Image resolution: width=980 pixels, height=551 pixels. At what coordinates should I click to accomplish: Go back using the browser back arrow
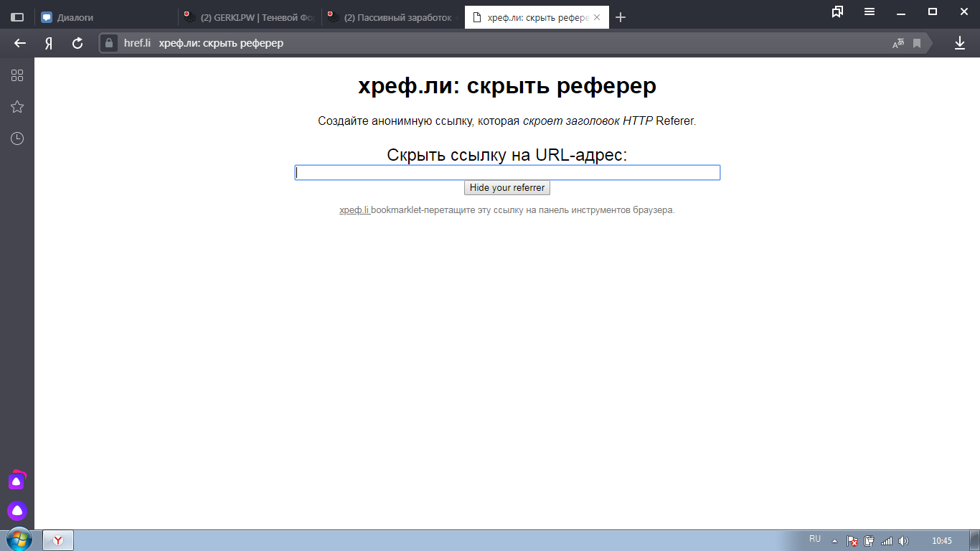[20, 43]
